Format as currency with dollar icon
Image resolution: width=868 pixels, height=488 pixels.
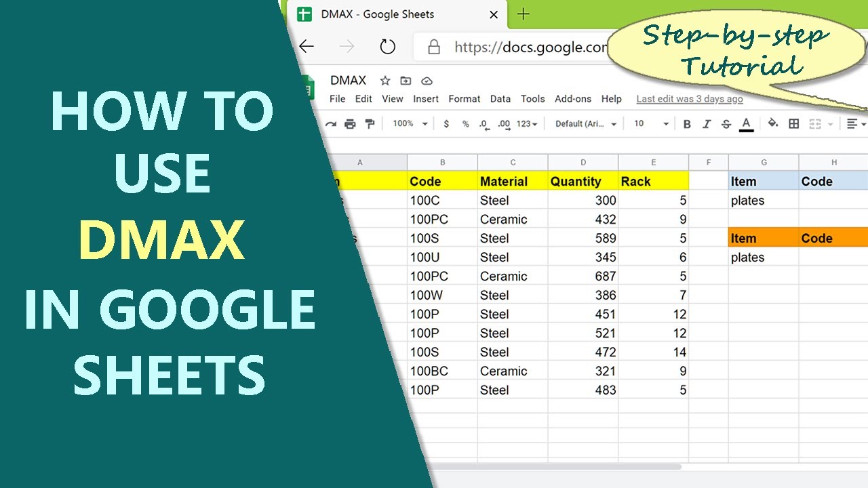[x=446, y=124]
